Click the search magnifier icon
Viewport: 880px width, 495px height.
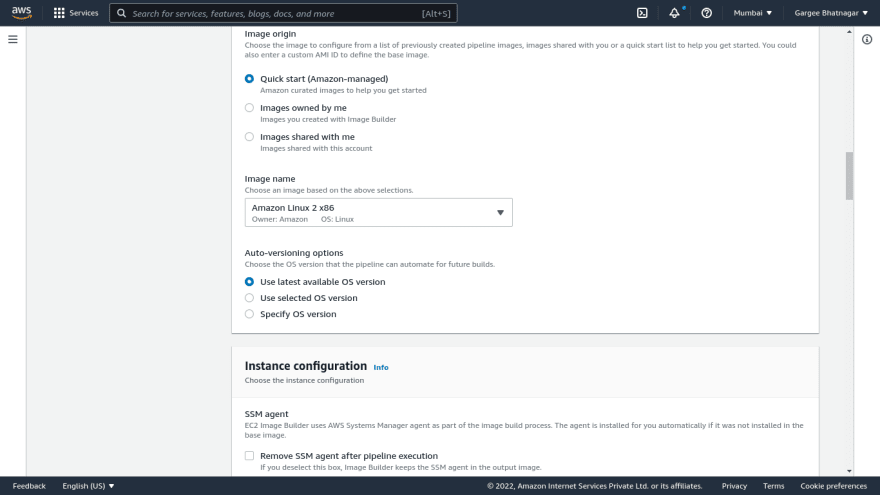tap(121, 13)
